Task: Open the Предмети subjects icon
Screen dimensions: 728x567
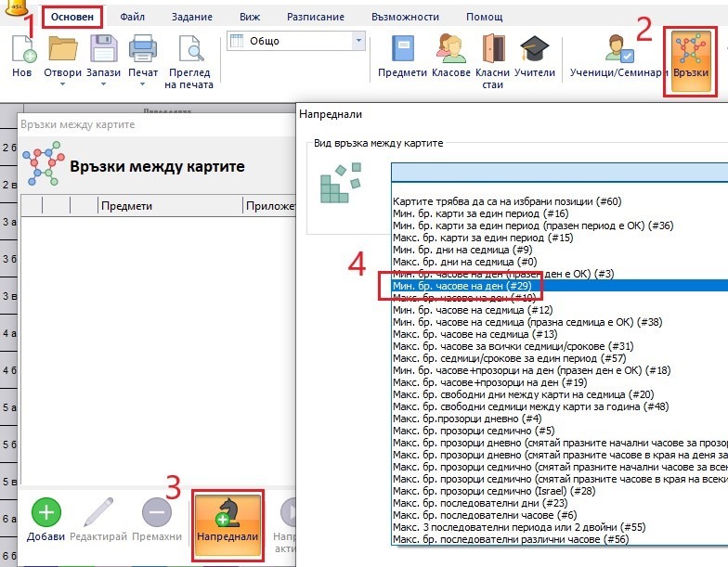Action: tap(403, 48)
